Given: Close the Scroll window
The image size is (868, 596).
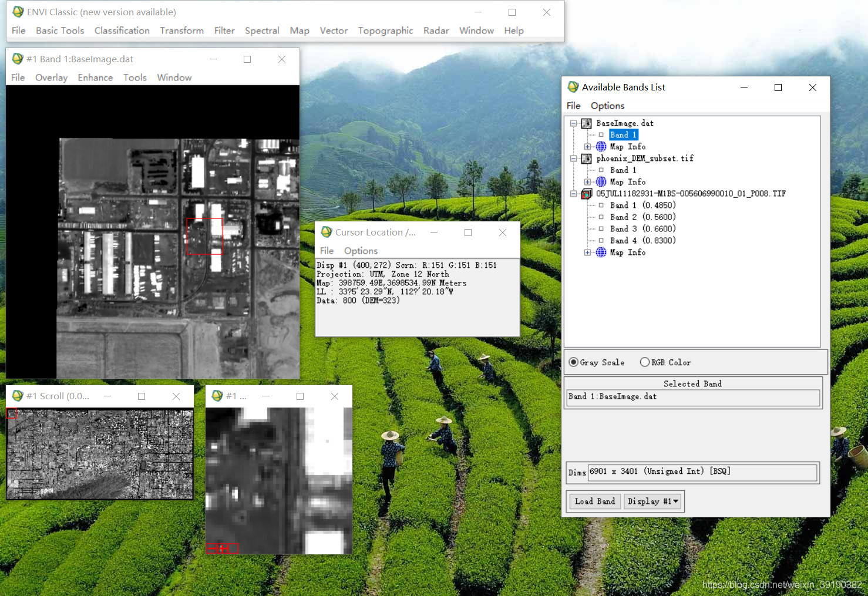Looking at the screenshot, I should (176, 396).
